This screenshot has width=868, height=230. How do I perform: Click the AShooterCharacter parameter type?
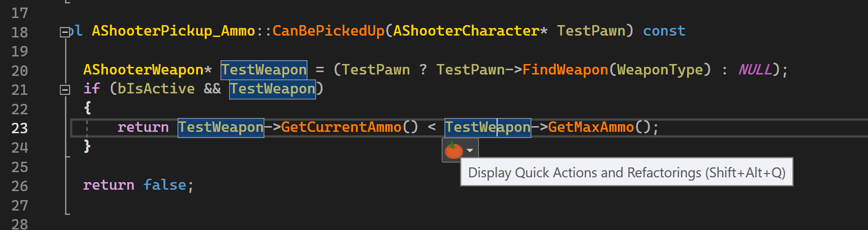click(466, 31)
